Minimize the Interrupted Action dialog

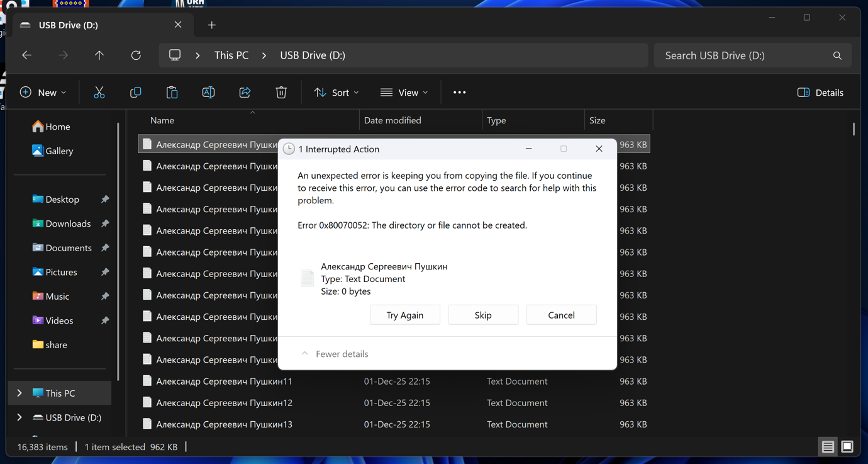(529, 149)
